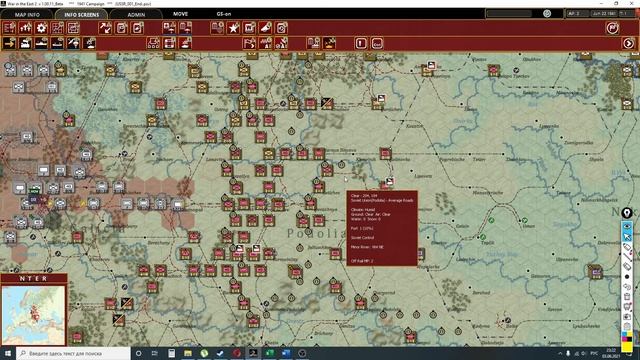Click the rail transport train icon

[153, 43]
